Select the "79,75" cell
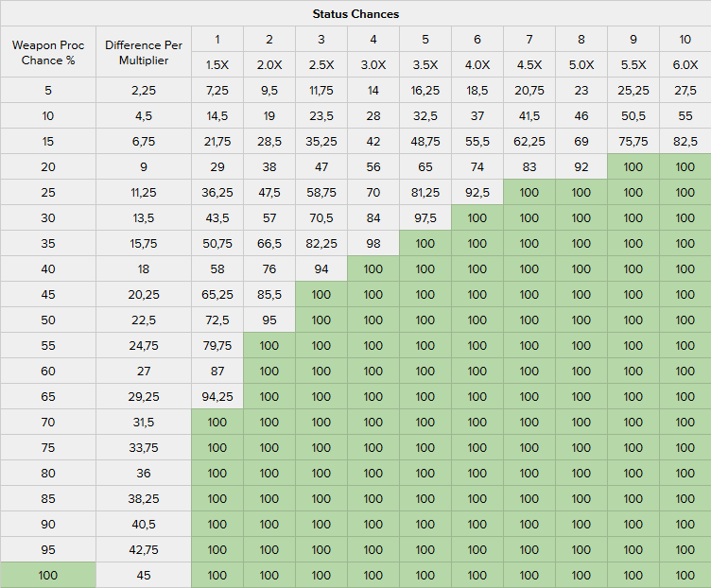 tap(217, 345)
